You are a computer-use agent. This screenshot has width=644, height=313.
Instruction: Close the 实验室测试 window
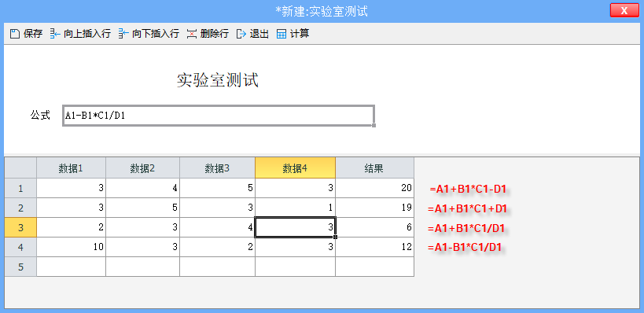tap(624, 11)
